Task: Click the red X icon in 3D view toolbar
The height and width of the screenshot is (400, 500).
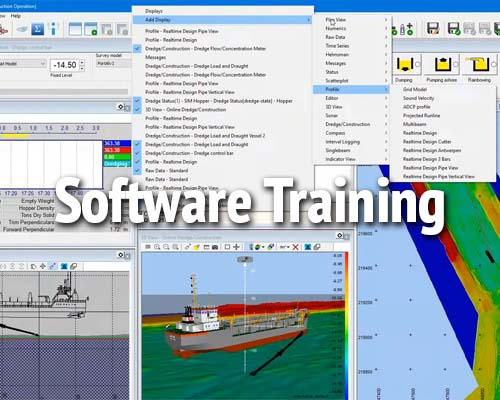Action: pos(295,247)
